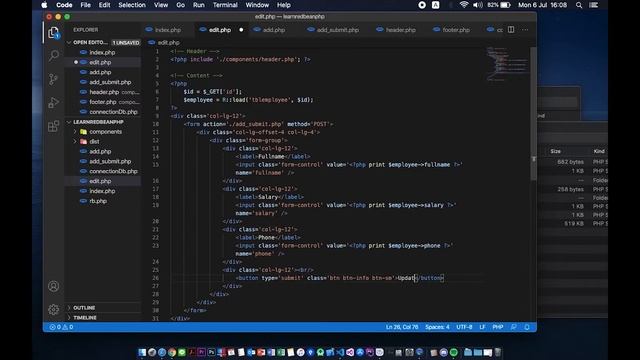Open the Wi-Fi status menu
This screenshot has width=640, height=360.
point(464,5)
